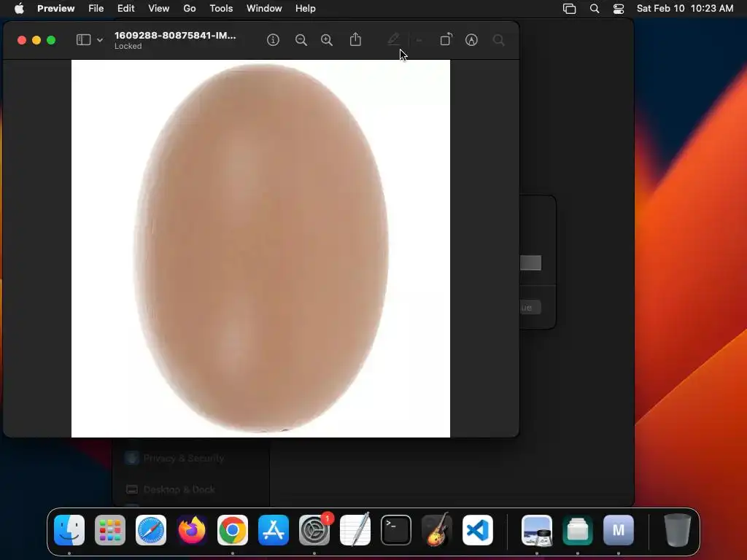Open the Help menu
Image resolution: width=747 pixels, height=560 pixels.
[x=306, y=8]
